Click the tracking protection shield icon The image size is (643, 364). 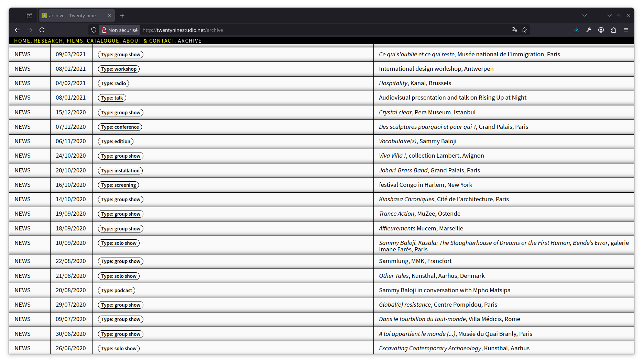tap(94, 30)
